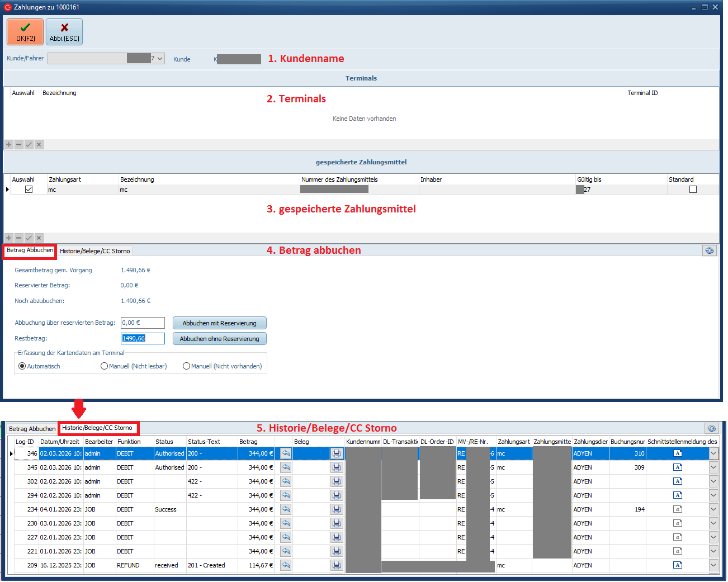Viewport: 728px width, 582px height.
Task: Open the Betrag Abbuchen tab in lower panel
Action: [32, 429]
